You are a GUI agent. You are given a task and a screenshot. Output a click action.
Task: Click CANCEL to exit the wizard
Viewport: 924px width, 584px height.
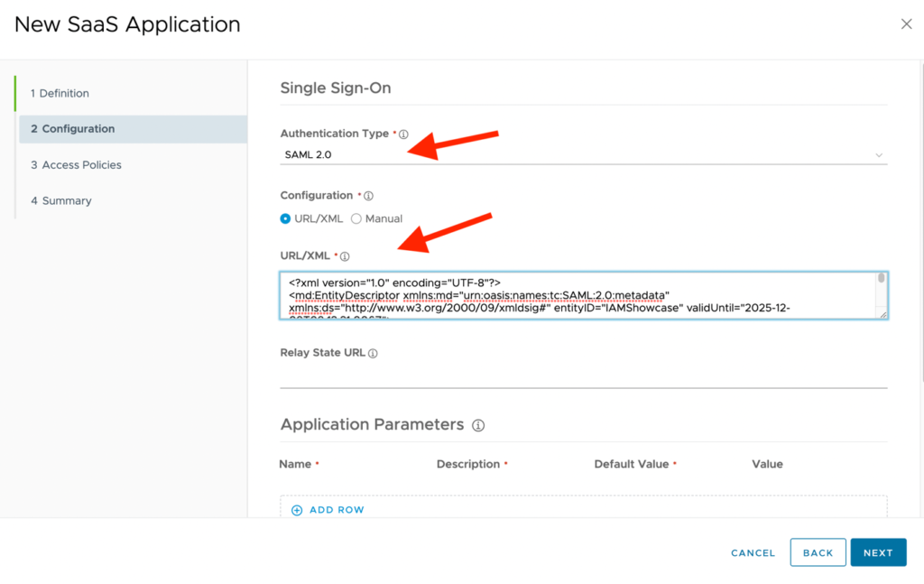[x=753, y=552]
